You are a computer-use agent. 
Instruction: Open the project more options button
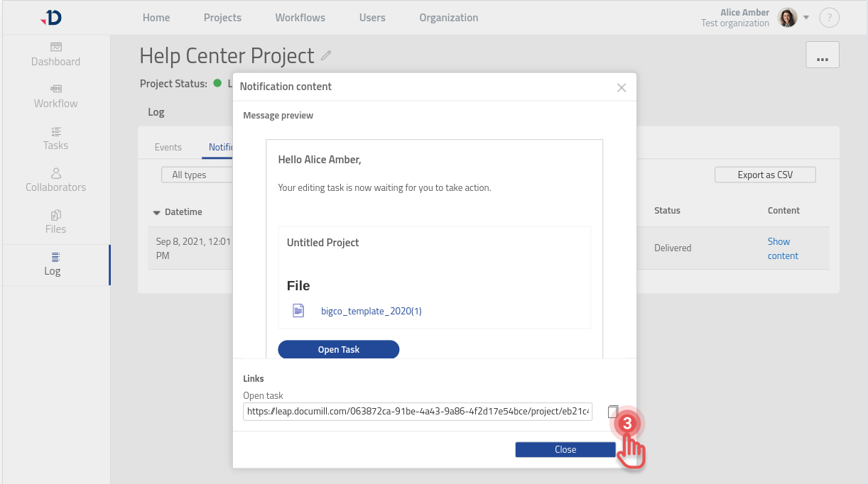click(x=823, y=55)
